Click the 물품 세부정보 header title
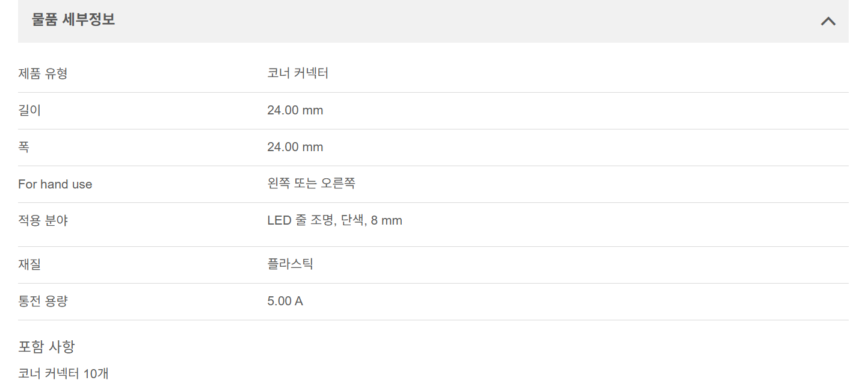The image size is (868, 392). [x=73, y=20]
